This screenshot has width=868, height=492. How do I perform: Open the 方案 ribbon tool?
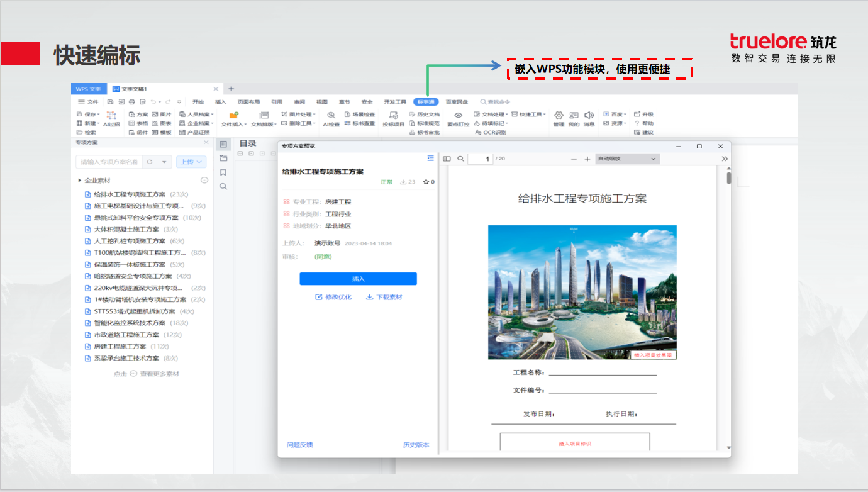[x=138, y=115]
